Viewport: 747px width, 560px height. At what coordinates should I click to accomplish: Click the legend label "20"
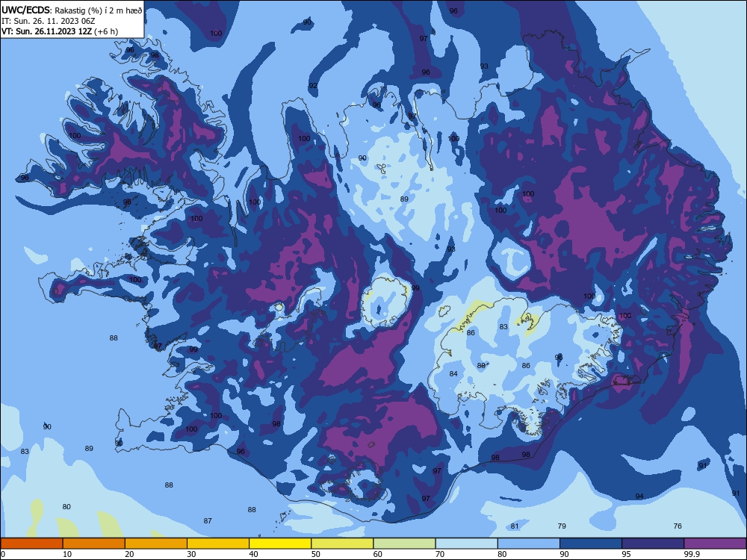point(129,554)
